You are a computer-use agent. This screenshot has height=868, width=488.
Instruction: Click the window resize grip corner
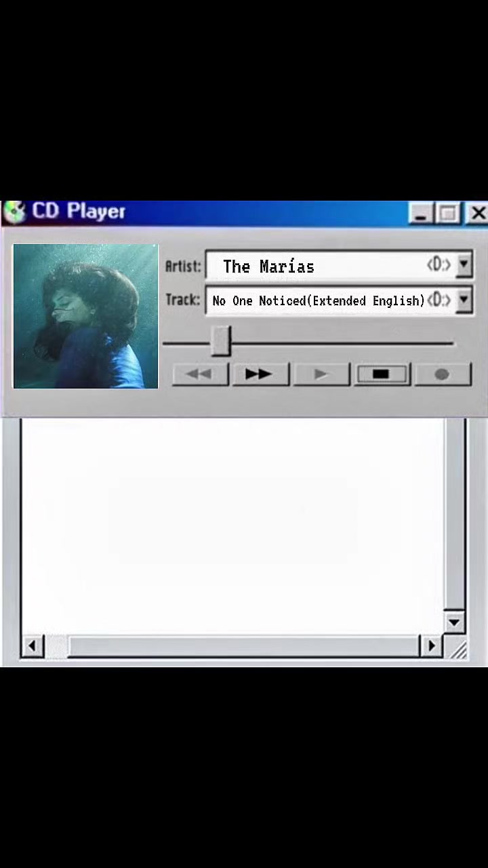(458, 650)
